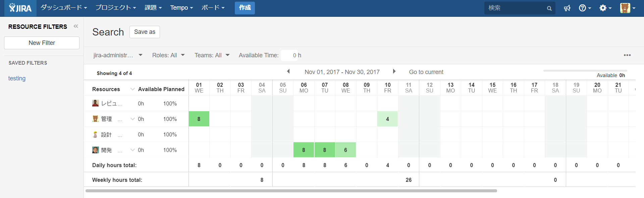The height and width of the screenshot is (198, 644).
Task: Open the Roles: All dropdown
Action: click(168, 55)
